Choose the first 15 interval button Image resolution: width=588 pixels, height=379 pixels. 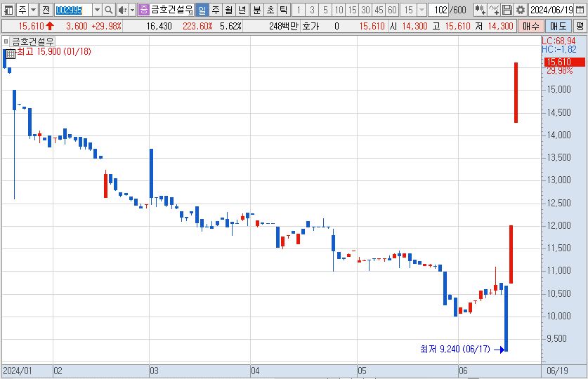click(352, 10)
